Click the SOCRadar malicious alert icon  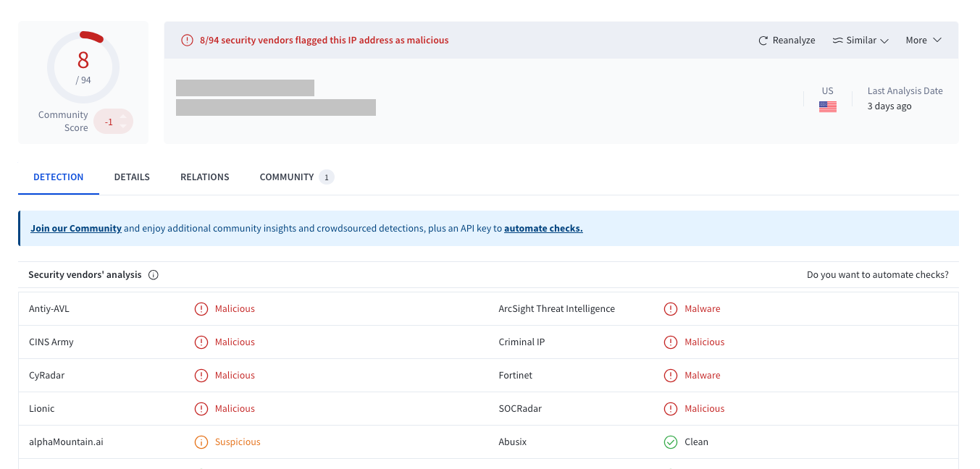(x=671, y=409)
